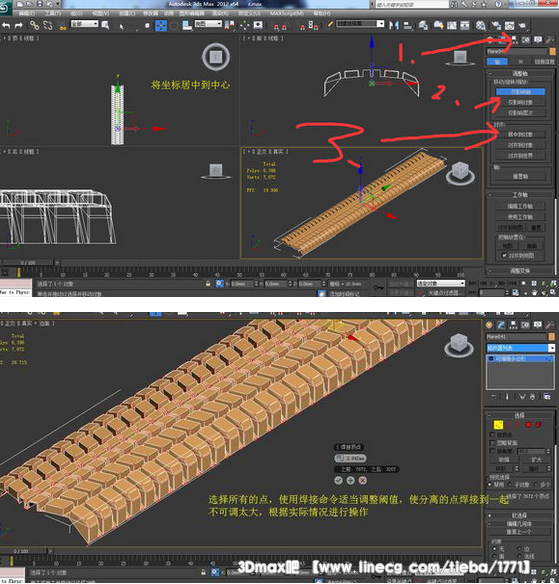Open the Align tool
The width and height of the screenshot is (559, 584).
click(x=408, y=25)
